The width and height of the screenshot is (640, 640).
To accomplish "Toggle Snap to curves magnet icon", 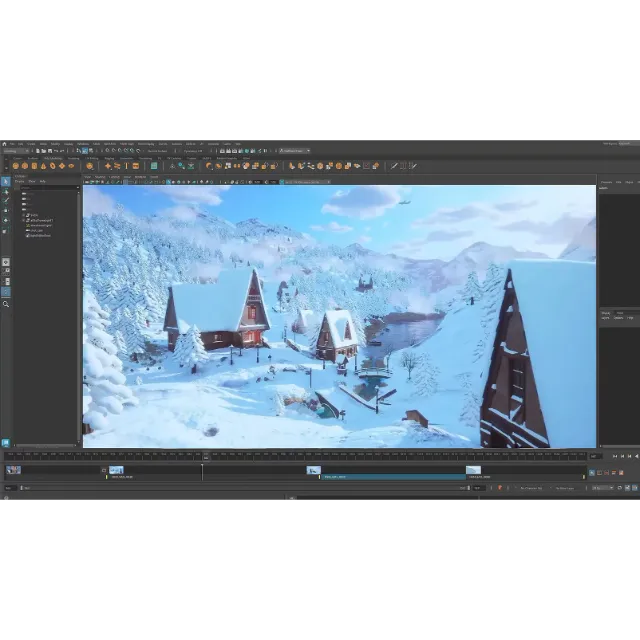I will [x=113, y=151].
